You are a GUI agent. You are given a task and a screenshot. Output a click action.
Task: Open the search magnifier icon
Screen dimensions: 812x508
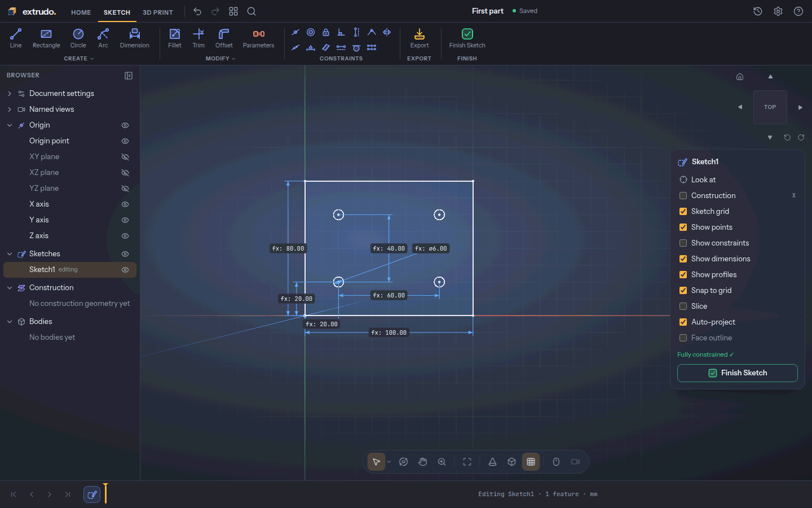pyautogui.click(x=251, y=11)
